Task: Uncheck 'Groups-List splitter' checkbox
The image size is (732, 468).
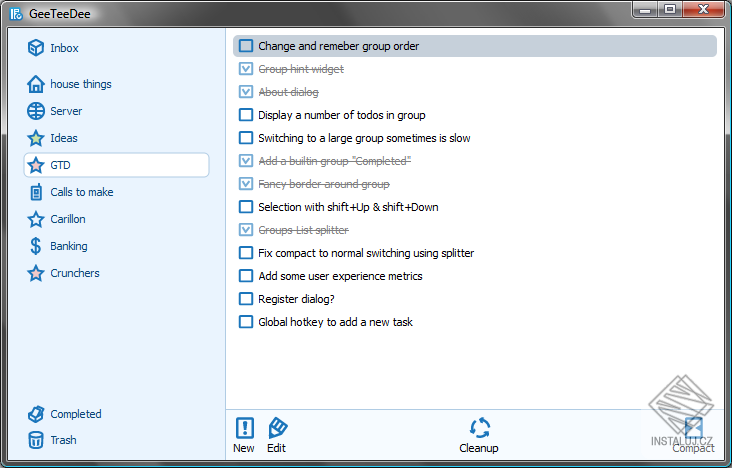Action: pyautogui.click(x=246, y=230)
